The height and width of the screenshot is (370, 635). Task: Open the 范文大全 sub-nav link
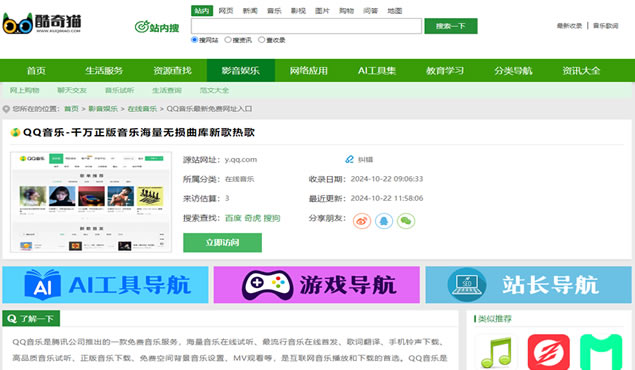214,90
